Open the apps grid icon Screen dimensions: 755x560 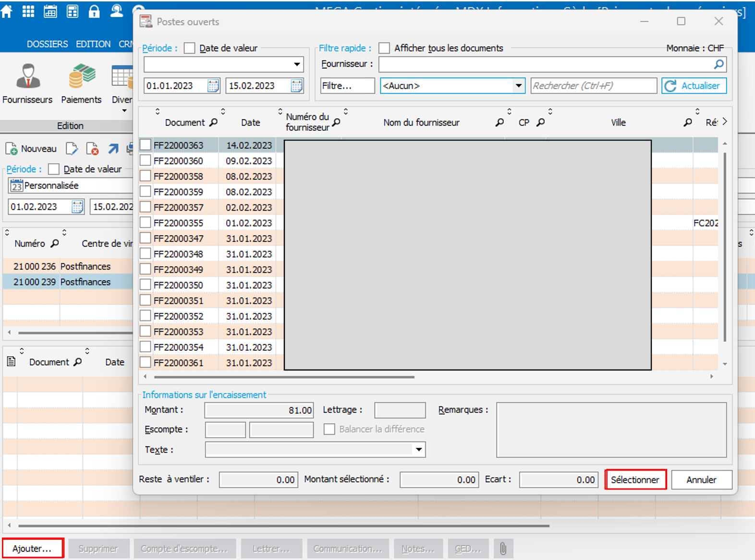point(28,11)
